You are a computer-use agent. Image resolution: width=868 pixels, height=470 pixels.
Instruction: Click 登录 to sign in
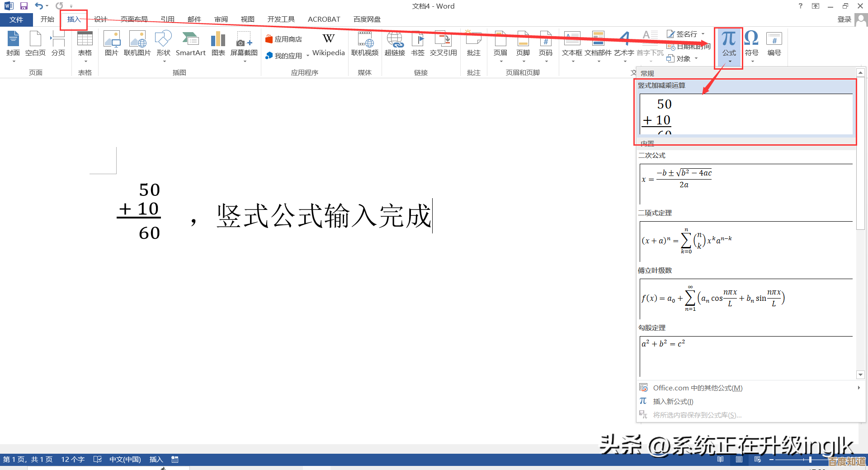point(844,19)
